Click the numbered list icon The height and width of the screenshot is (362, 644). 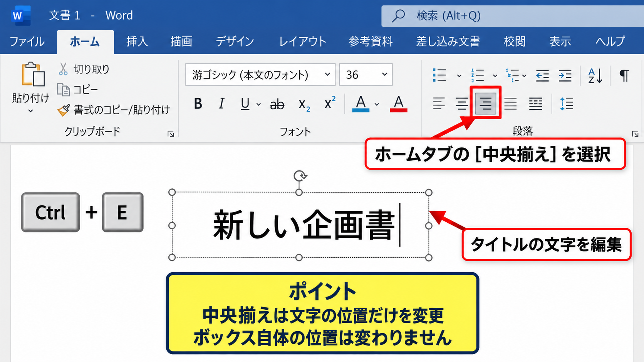click(478, 75)
